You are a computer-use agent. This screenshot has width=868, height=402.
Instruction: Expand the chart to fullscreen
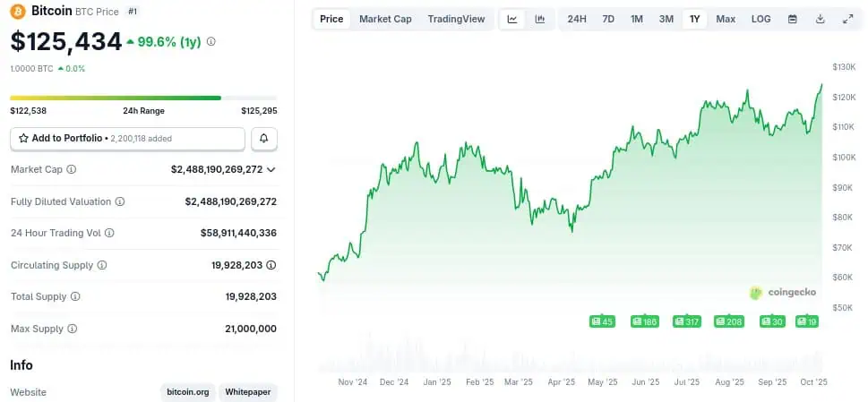coord(847,19)
